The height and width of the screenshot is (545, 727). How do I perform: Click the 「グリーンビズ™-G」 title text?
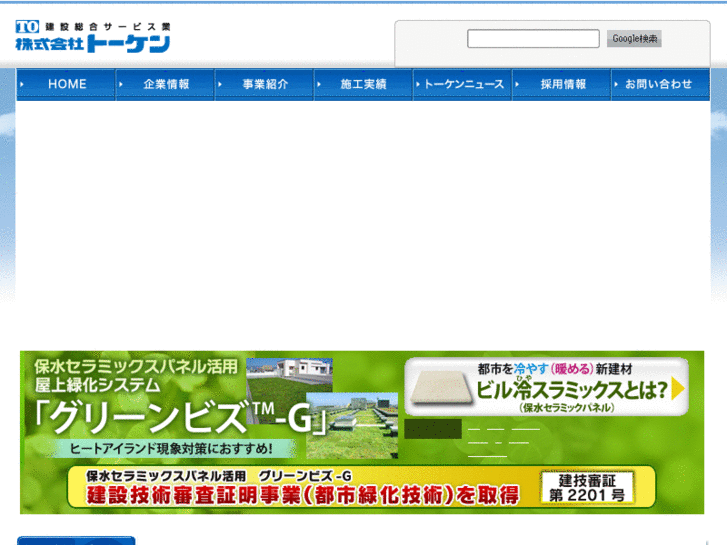coord(181,417)
